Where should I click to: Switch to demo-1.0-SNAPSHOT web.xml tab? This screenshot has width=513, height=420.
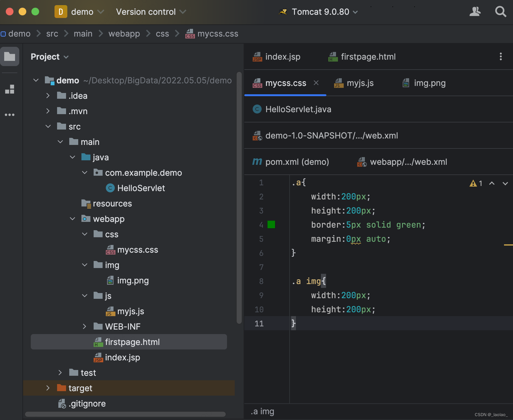click(325, 136)
